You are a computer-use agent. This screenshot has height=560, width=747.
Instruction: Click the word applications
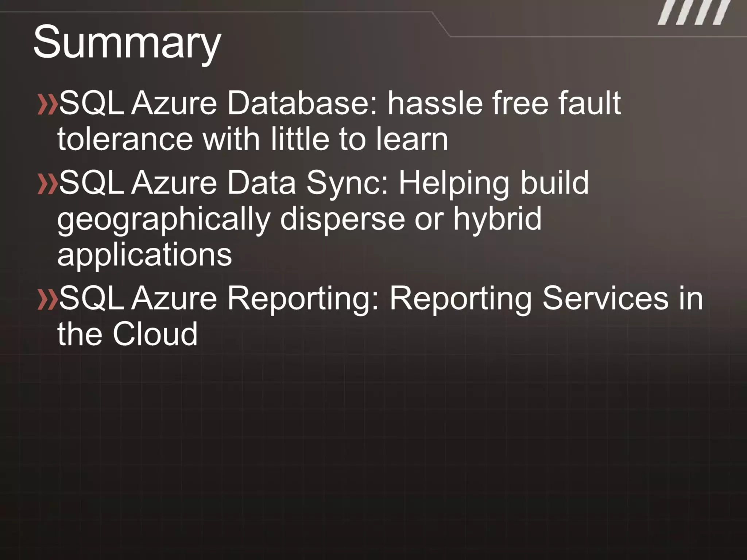[x=145, y=255]
